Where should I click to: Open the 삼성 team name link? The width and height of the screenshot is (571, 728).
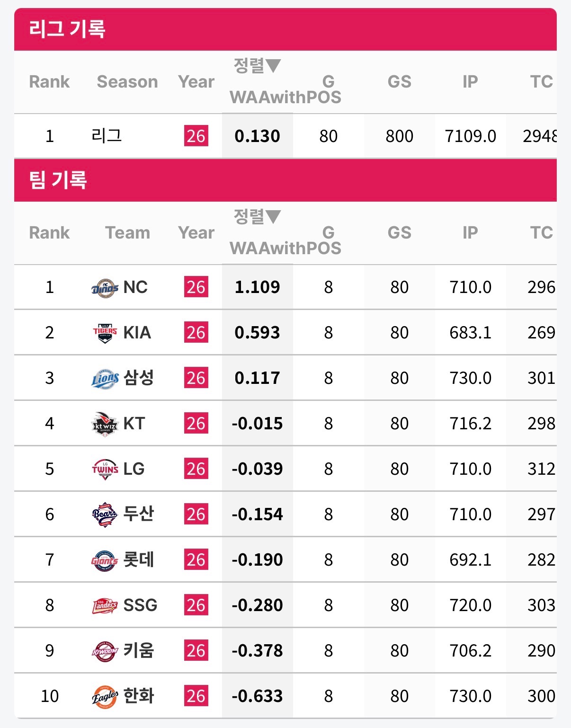[139, 378]
